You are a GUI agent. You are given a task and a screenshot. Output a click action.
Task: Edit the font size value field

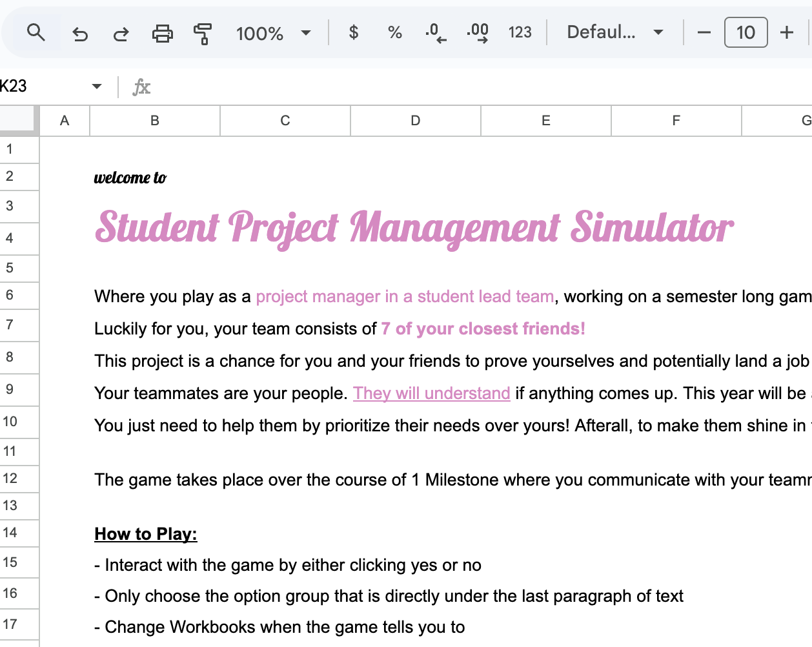(746, 32)
